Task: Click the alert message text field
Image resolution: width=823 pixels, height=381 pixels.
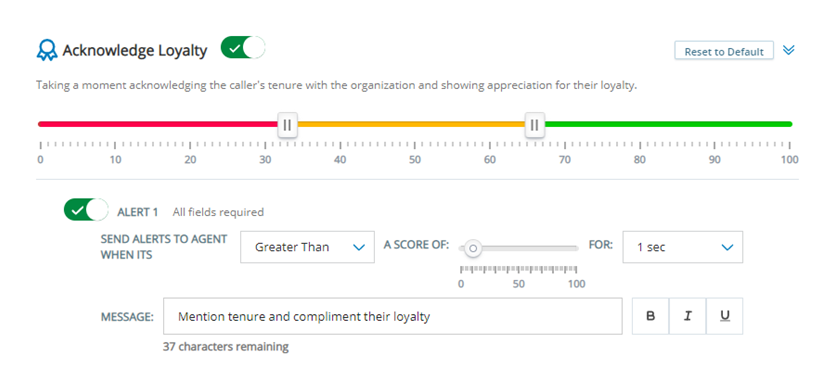Action: pos(393,316)
